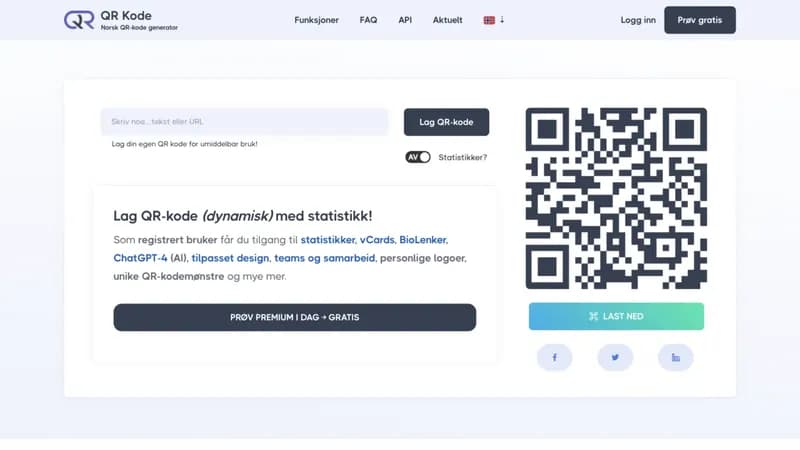The height and width of the screenshot is (450, 800).
Task: Click the generated QR code image
Action: [616, 198]
